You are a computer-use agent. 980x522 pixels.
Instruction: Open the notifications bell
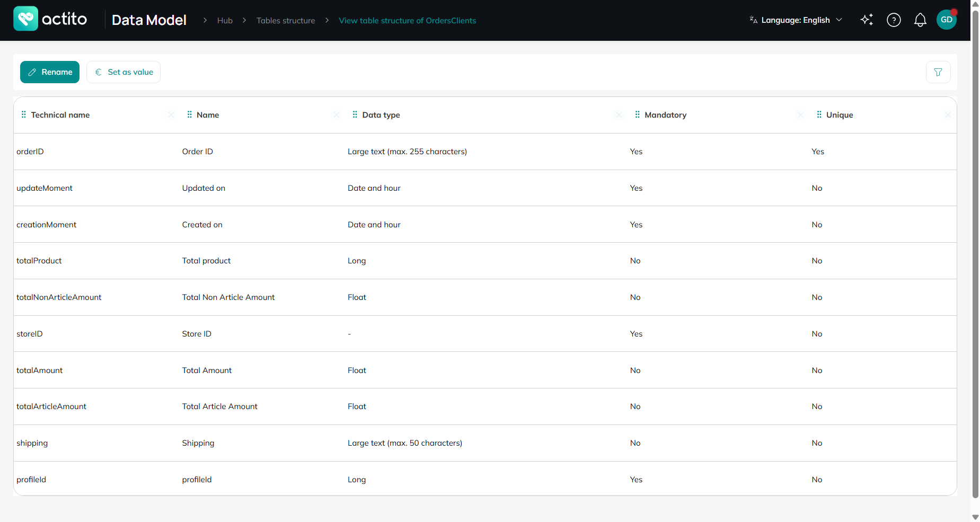(920, 20)
